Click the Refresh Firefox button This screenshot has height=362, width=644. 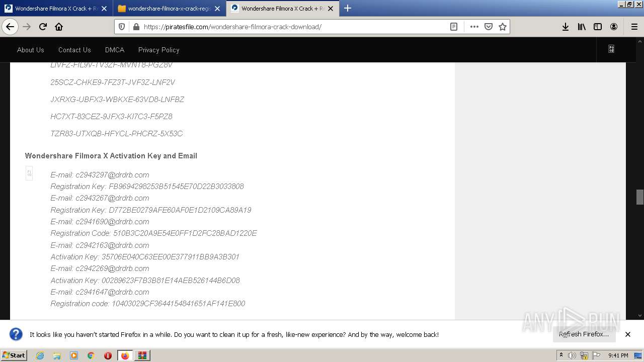(x=584, y=334)
